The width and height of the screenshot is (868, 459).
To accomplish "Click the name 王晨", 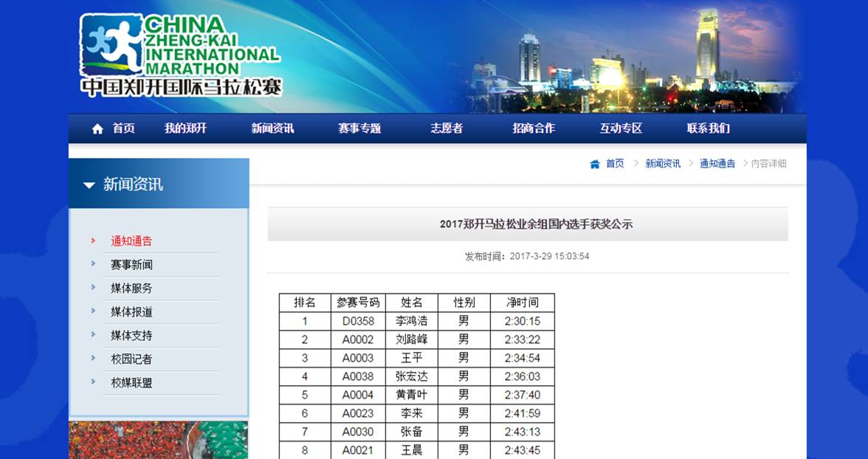I will (x=411, y=450).
